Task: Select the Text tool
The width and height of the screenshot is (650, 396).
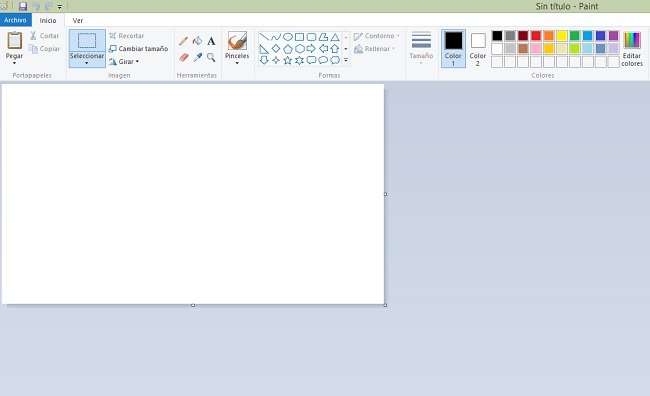Action: 211,41
